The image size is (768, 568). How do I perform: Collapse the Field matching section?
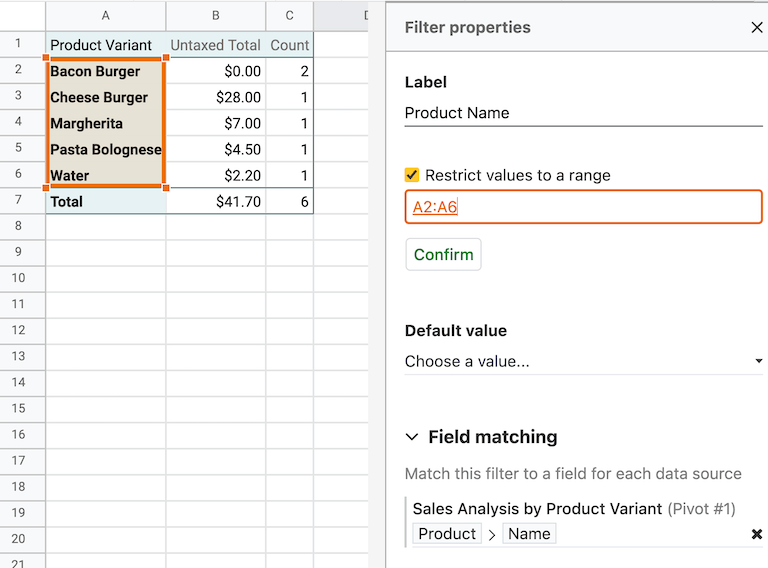(412, 437)
